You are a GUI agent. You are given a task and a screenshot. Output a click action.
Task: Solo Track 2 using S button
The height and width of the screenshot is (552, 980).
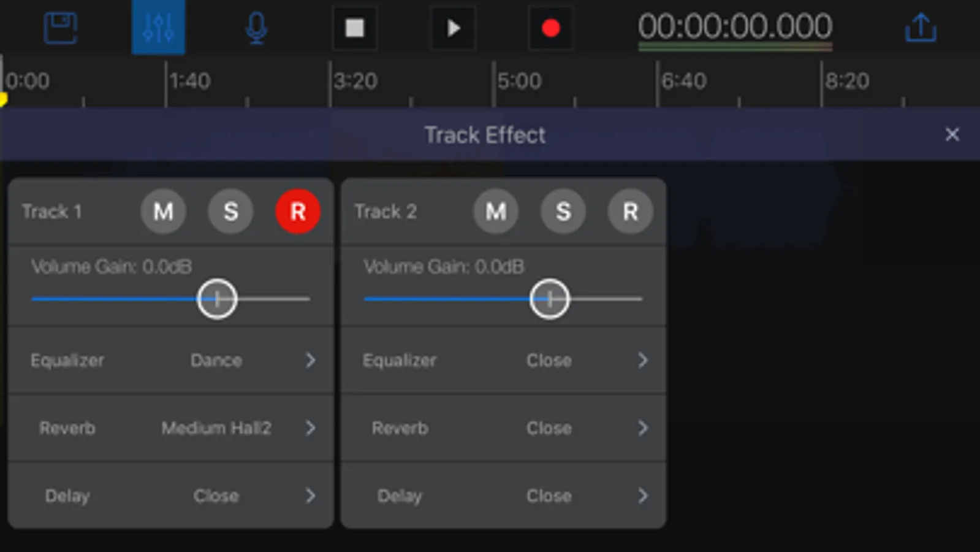pyautogui.click(x=563, y=212)
